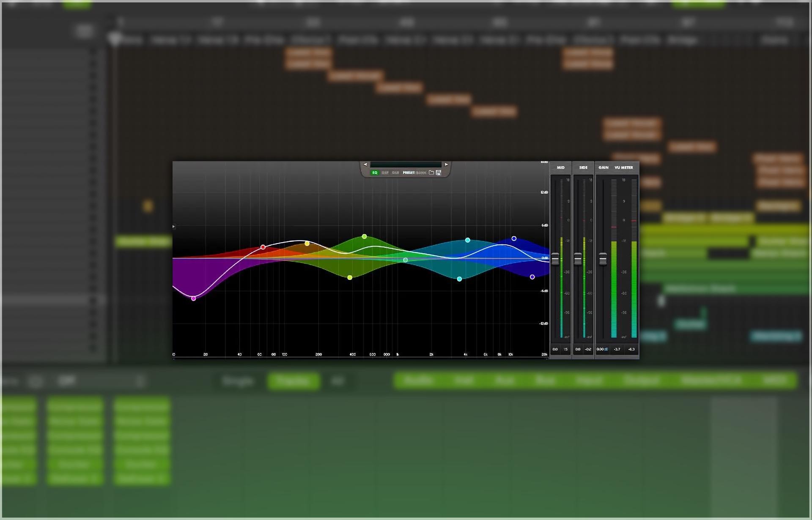Screen dimensions: 812x520
Task: Click the GAIN header label
Action: [x=604, y=167]
